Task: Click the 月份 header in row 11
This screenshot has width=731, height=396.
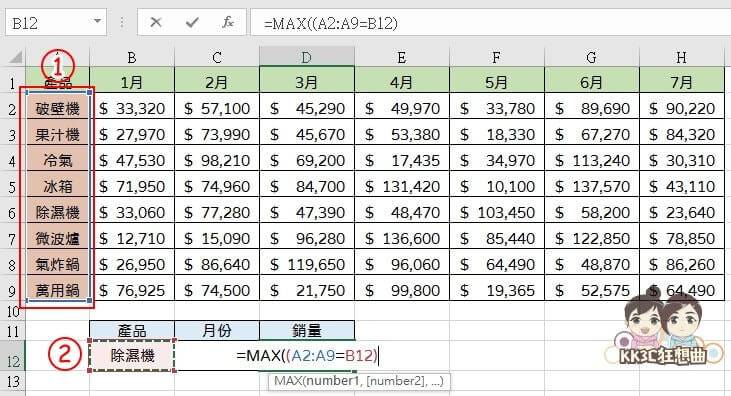Action: 217,331
